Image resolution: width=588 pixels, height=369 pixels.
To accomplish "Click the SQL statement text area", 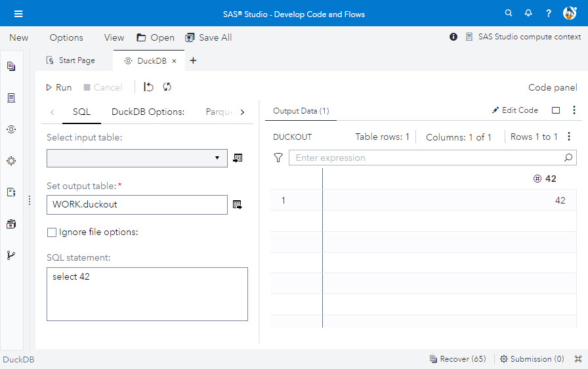I will [147, 294].
